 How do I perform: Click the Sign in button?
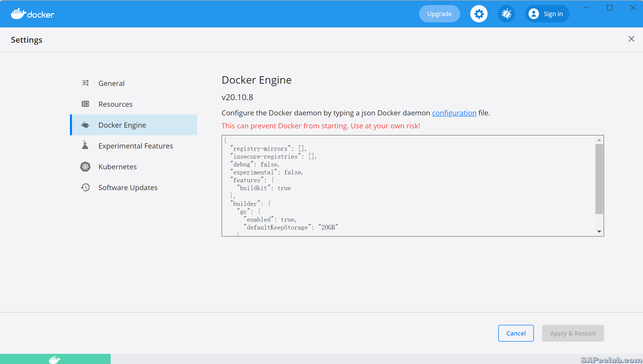547,14
